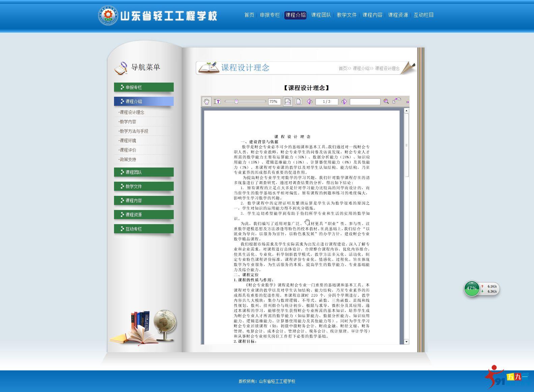Click the document search text field
534x392 pixels.
pos(365,101)
